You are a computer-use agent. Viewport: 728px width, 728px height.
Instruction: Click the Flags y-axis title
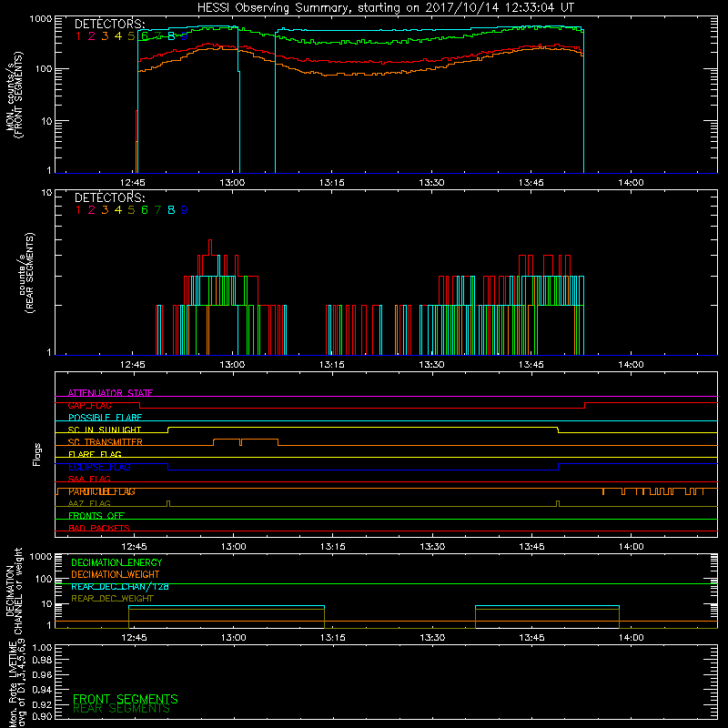click(37, 454)
